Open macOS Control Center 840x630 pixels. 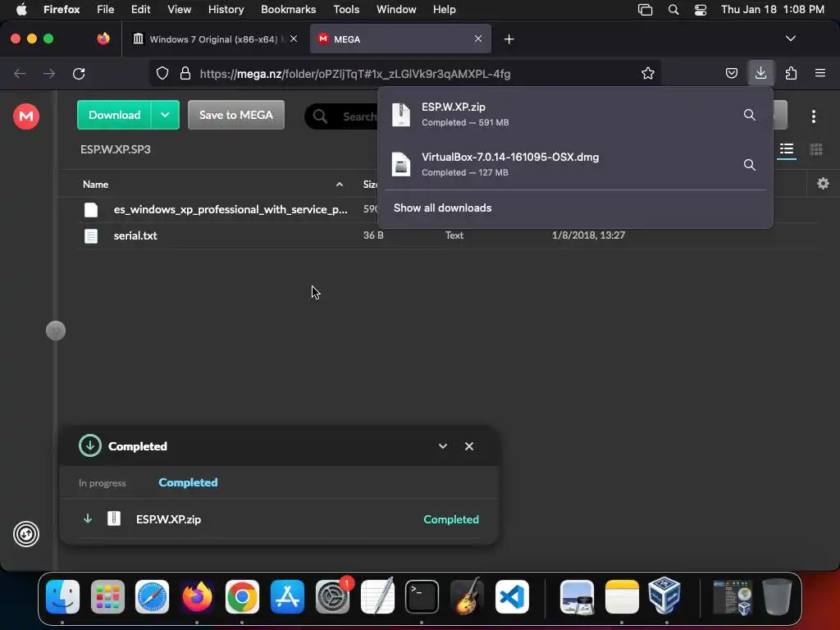701,10
